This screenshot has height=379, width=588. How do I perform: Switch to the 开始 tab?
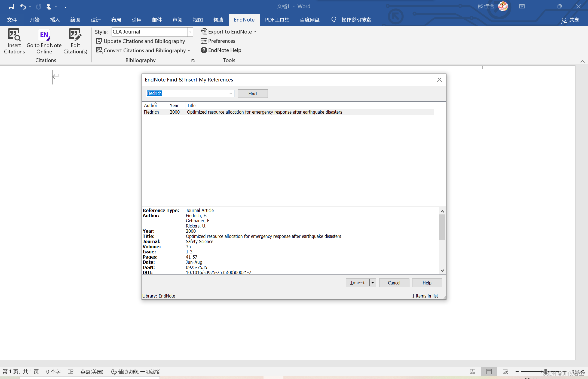coord(35,20)
